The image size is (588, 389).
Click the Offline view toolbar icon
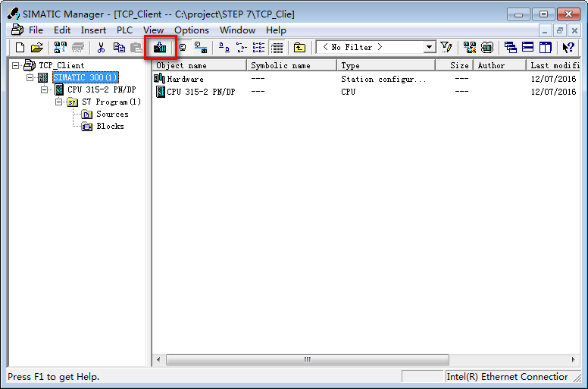click(x=201, y=47)
